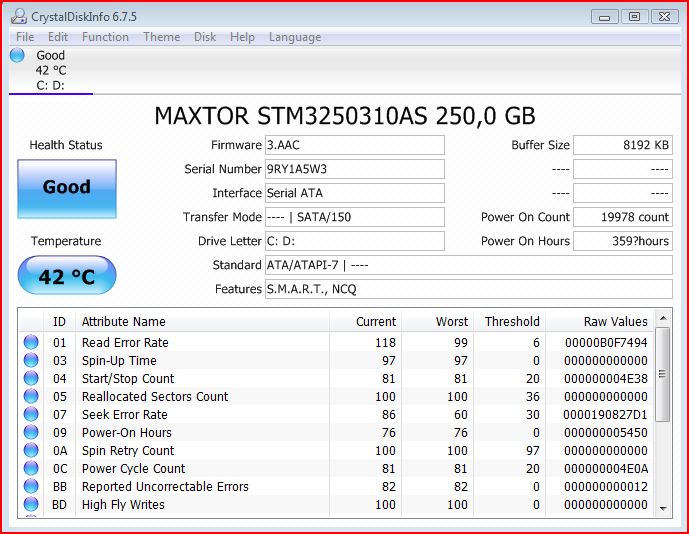The width and height of the screenshot is (689, 534).
Task: Click the blue status icon for Read Error Rate
Action: (31, 343)
